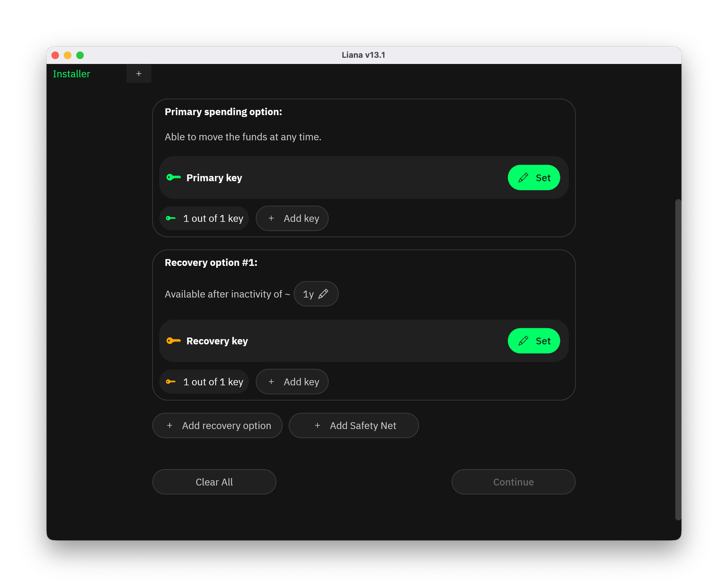Screen dimensions: 728x587
Task: Add key to Primary spending option
Action: coord(292,218)
